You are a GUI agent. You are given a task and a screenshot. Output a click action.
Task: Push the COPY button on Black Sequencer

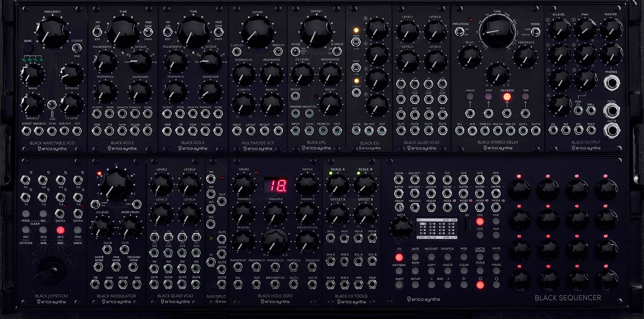431,271
